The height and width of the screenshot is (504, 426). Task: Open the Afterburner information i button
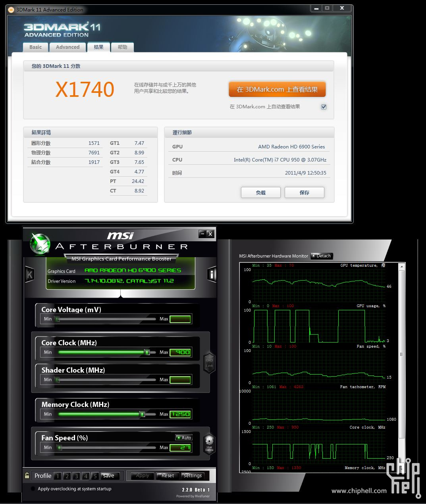point(212,274)
